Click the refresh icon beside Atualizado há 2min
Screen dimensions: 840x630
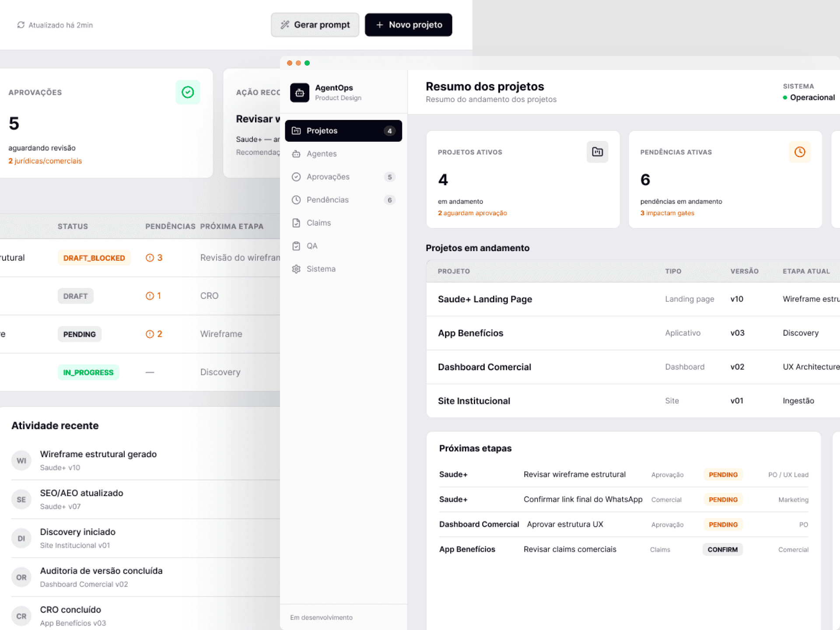click(21, 25)
